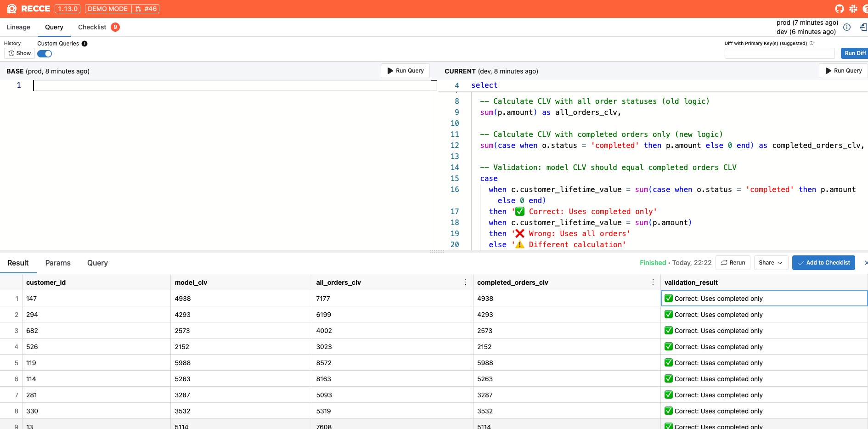Select all_orders_clv cell 5319
The width and height of the screenshot is (868, 429).
tap(393, 411)
